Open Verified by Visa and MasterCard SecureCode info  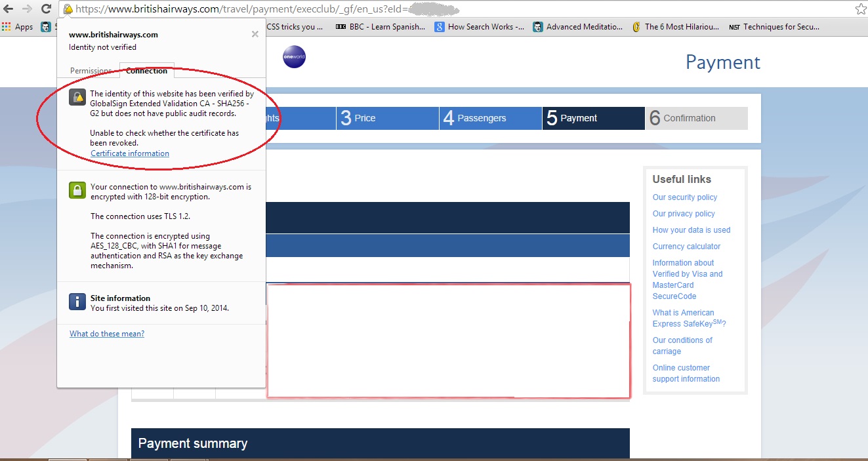pos(688,279)
